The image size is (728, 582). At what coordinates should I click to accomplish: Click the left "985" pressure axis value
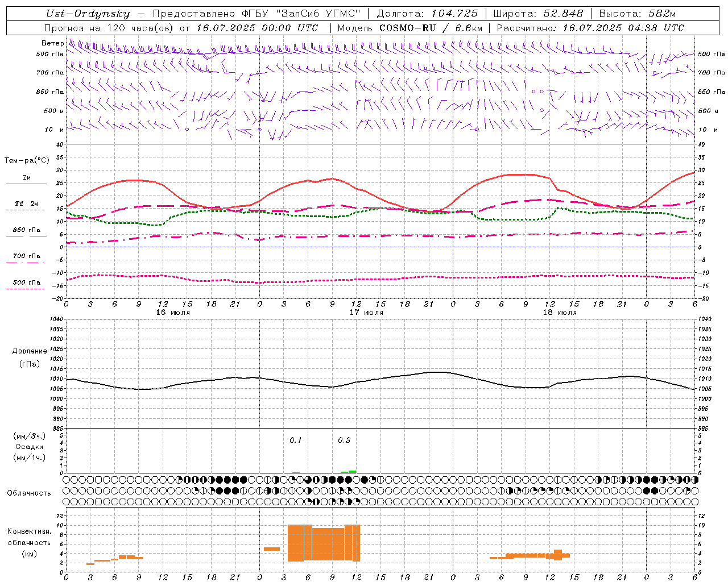pyautogui.click(x=59, y=429)
